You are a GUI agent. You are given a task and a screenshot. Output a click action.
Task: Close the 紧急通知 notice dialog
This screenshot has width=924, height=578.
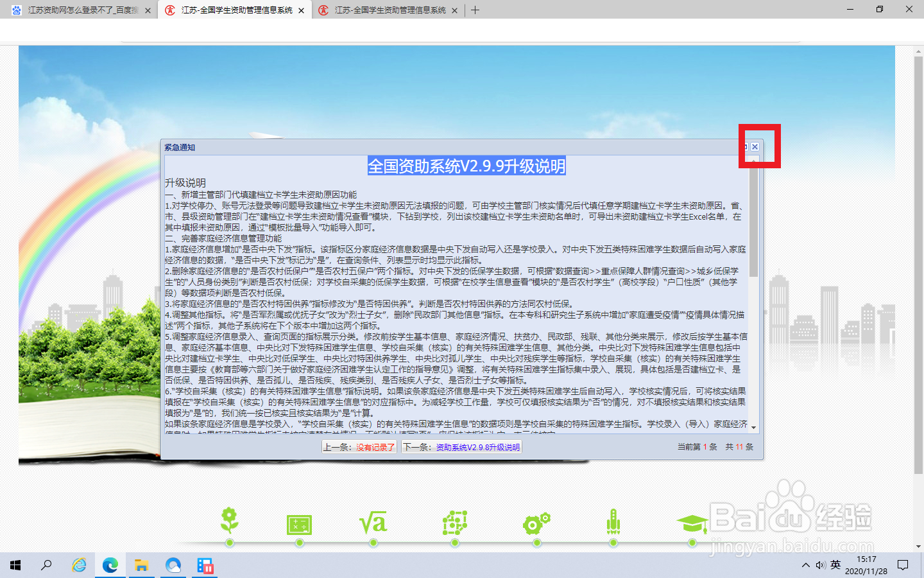(x=755, y=147)
